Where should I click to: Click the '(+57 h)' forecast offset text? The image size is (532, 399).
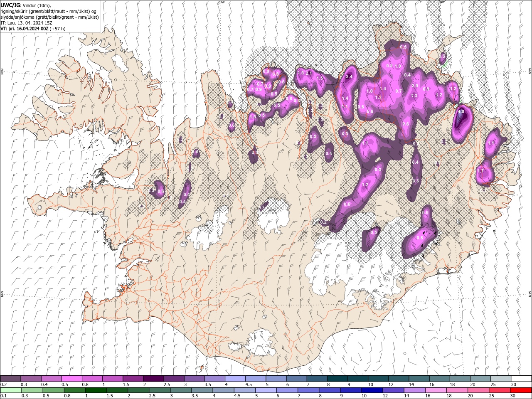click(x=57, y=29)
